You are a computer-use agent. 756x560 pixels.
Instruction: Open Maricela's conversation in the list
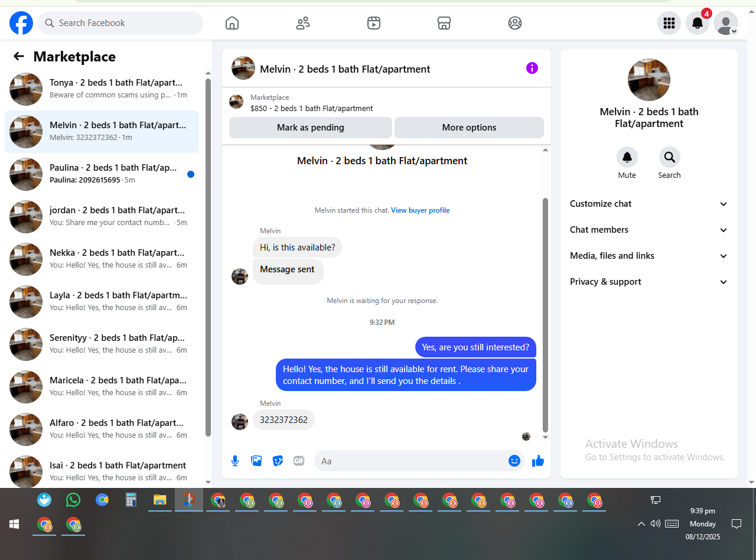102,387
